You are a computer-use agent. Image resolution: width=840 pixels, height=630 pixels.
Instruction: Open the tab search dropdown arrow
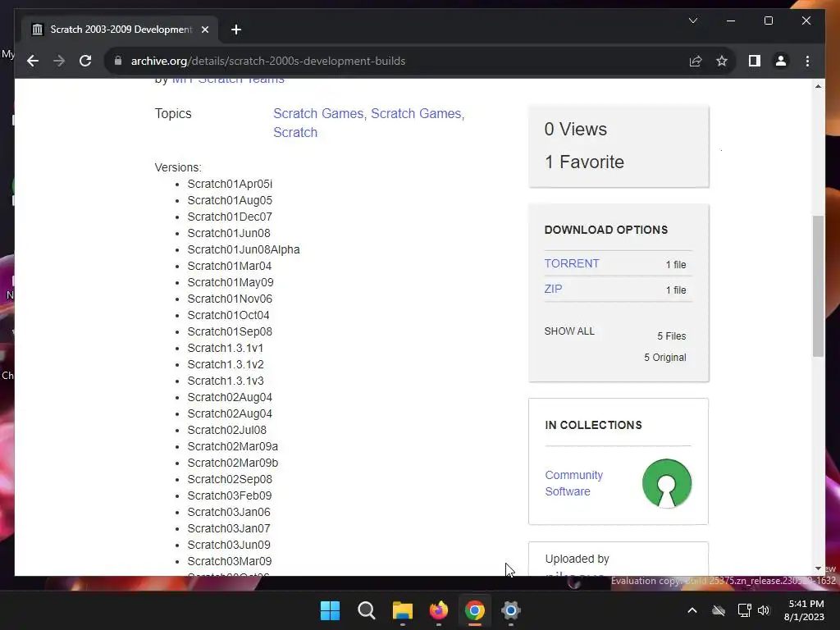coord(692,21)
